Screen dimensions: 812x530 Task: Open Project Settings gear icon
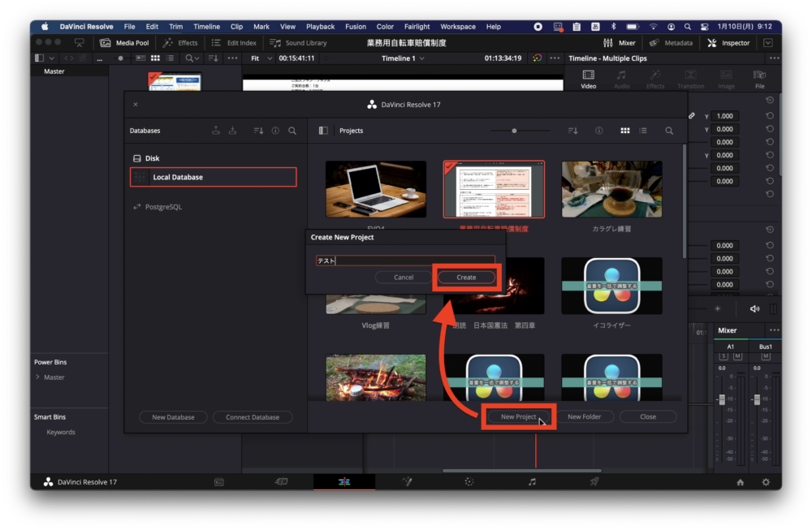766,482
